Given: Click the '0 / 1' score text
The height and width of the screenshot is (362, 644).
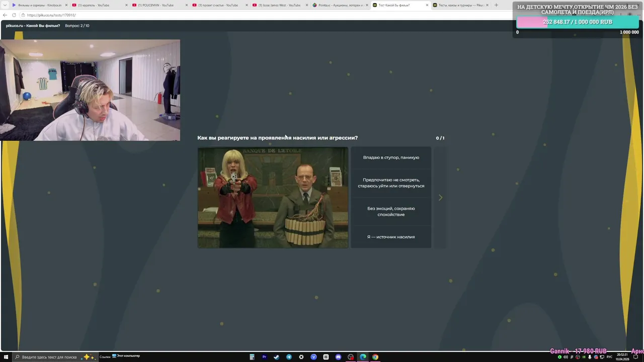Looking at the screenshot, I should (440, 138).
